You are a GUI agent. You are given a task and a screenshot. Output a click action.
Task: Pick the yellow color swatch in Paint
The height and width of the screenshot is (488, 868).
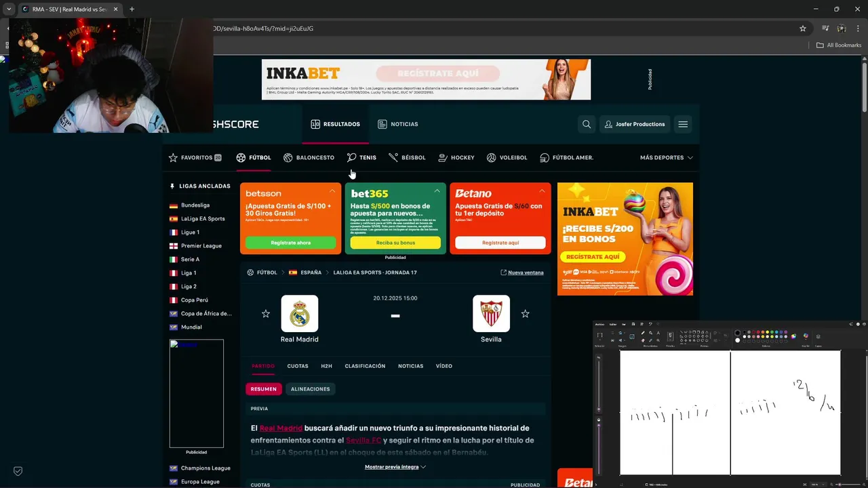[767, 332]
